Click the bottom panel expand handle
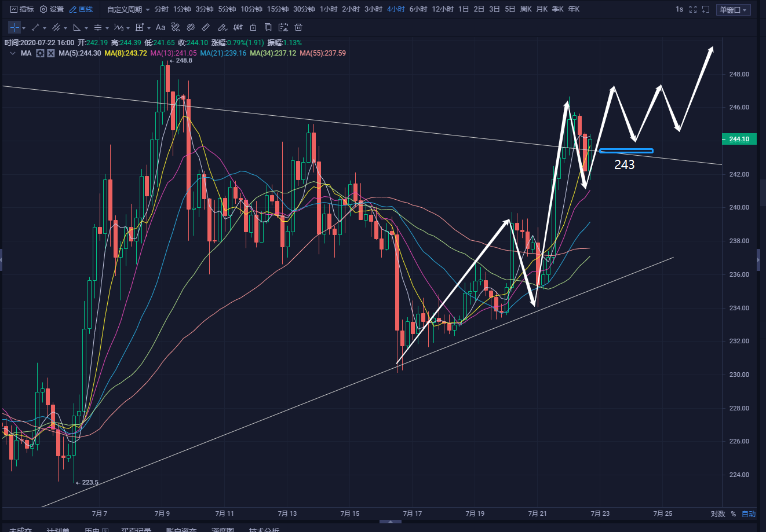Image resolution: width=766 pixels, height=532 pixels. [391, 522]
